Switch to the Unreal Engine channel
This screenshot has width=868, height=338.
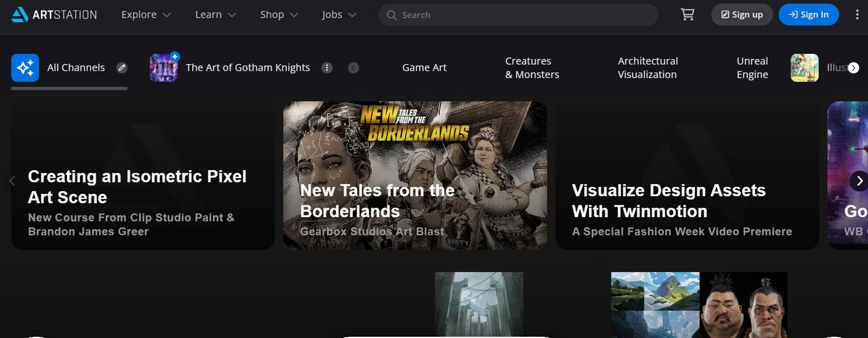tap(752, 68)
